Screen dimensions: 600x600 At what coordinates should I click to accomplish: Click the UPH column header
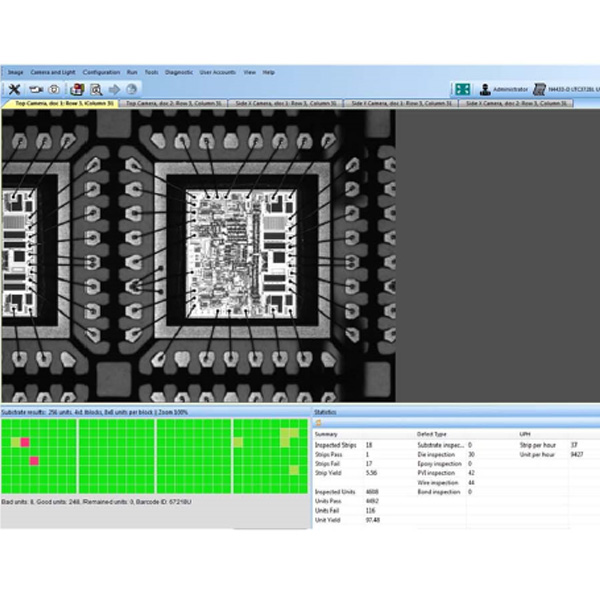(x=525, y=434)
